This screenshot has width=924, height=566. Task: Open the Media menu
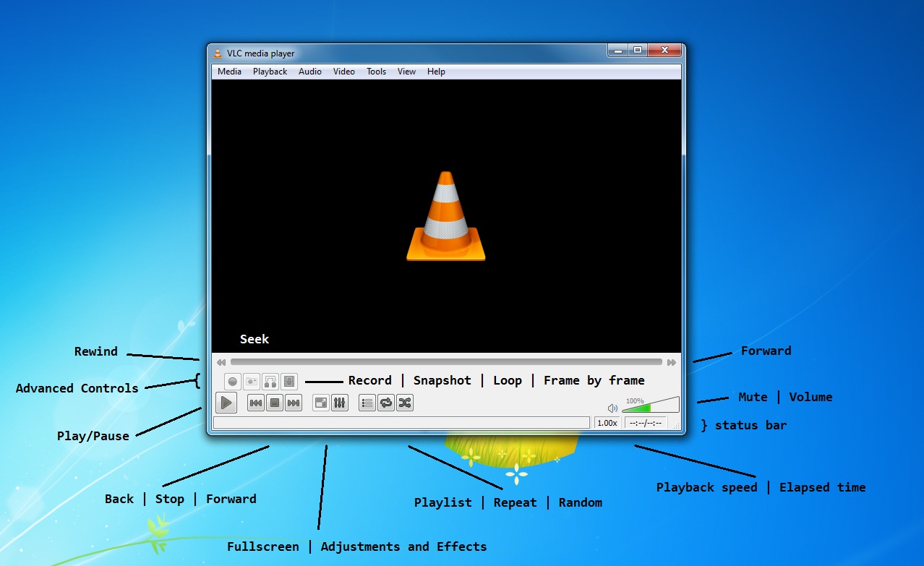(229, 72)
